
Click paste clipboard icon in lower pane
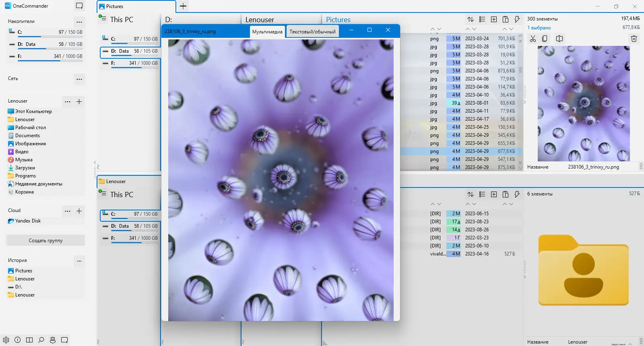click(506, 194)
